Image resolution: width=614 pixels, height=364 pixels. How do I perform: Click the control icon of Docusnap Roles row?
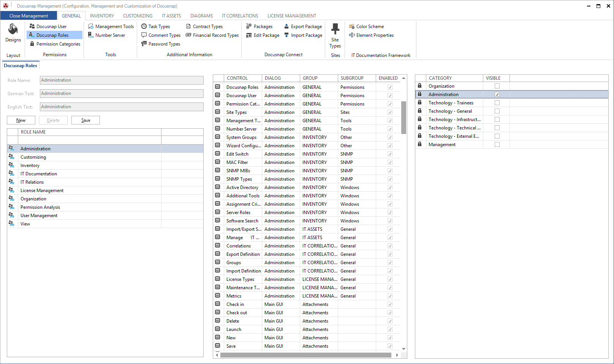tap(218, 87)
